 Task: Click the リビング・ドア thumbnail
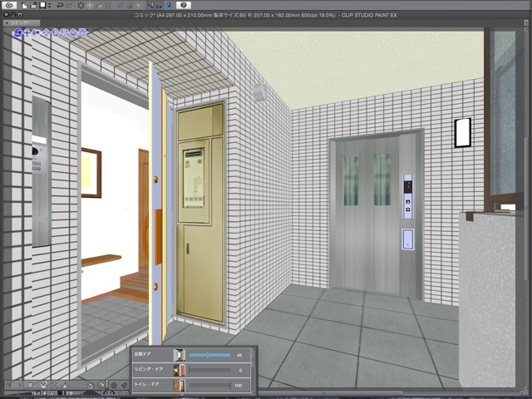coord(180,370)
